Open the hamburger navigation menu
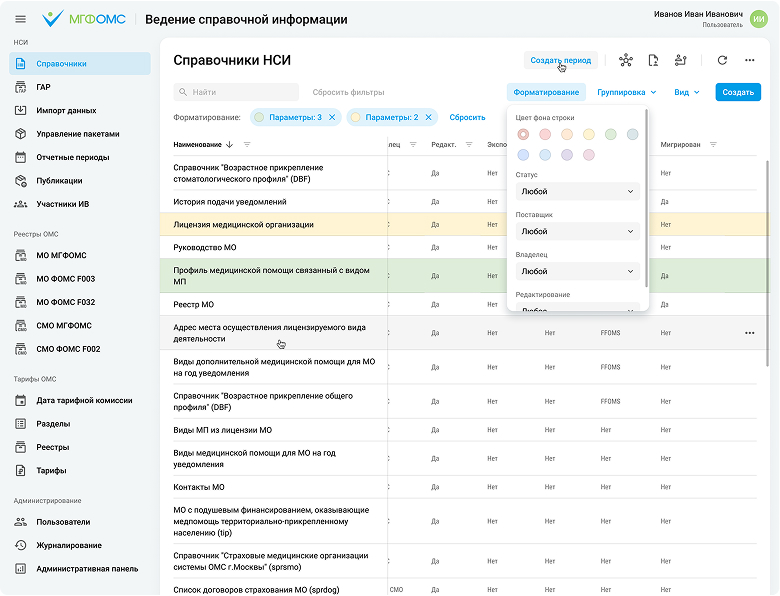Screen dimensions: 780x596 [21, 19]
